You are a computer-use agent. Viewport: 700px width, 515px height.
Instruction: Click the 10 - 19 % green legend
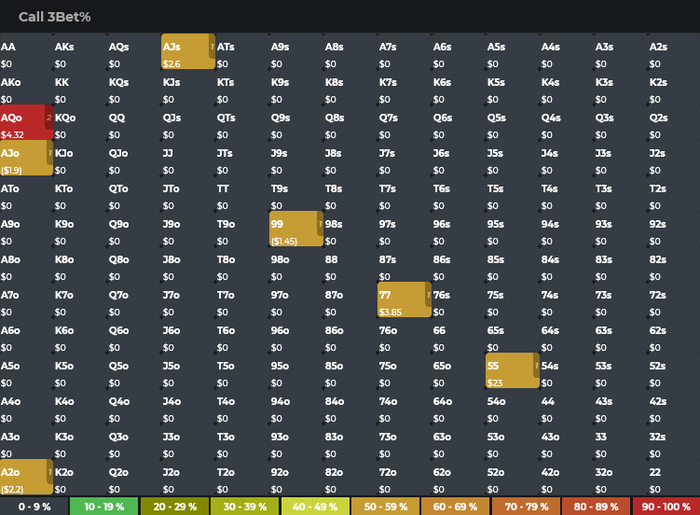coord(104,507)
